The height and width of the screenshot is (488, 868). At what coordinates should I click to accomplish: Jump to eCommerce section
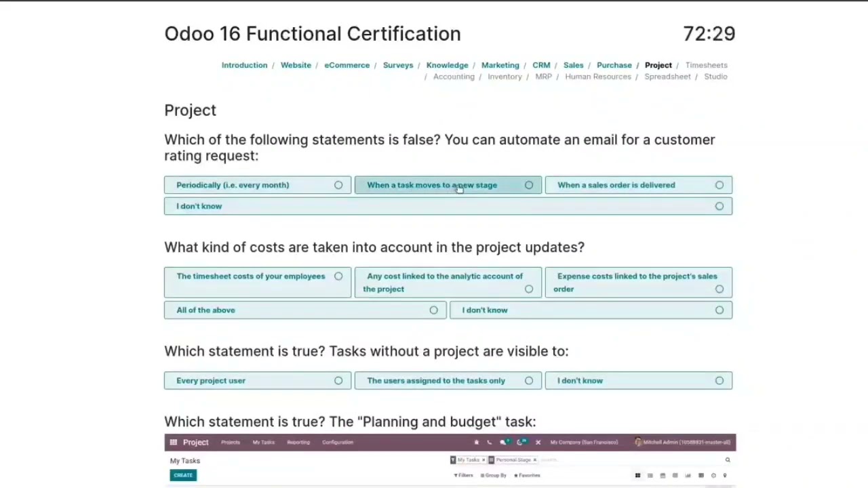[347, 65]
